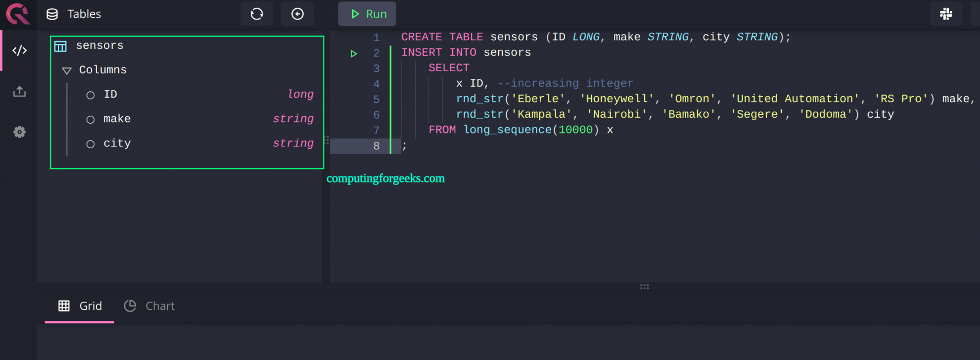Select the ID column circle marker

(x=90, y=95)
